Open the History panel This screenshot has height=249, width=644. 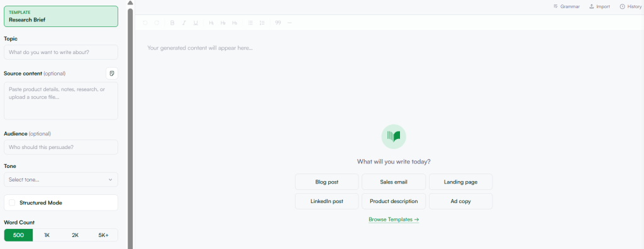630,6
